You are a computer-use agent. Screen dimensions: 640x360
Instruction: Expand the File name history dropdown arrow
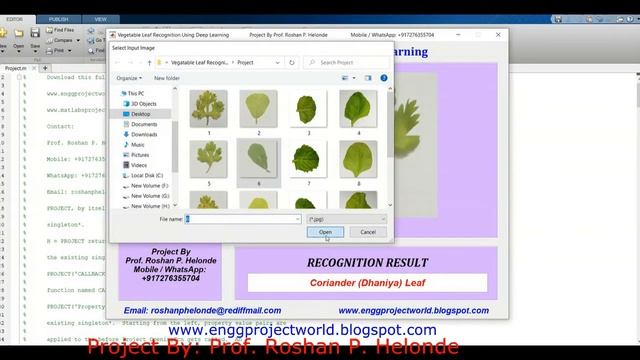pos(298,219)
